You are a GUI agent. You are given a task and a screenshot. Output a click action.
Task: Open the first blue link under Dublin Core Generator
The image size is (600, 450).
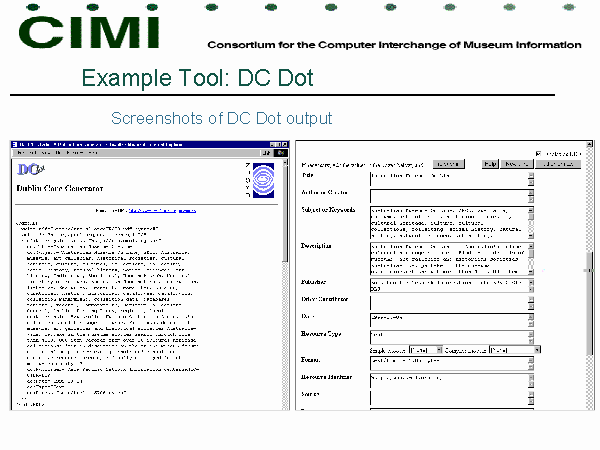(152, 211)
